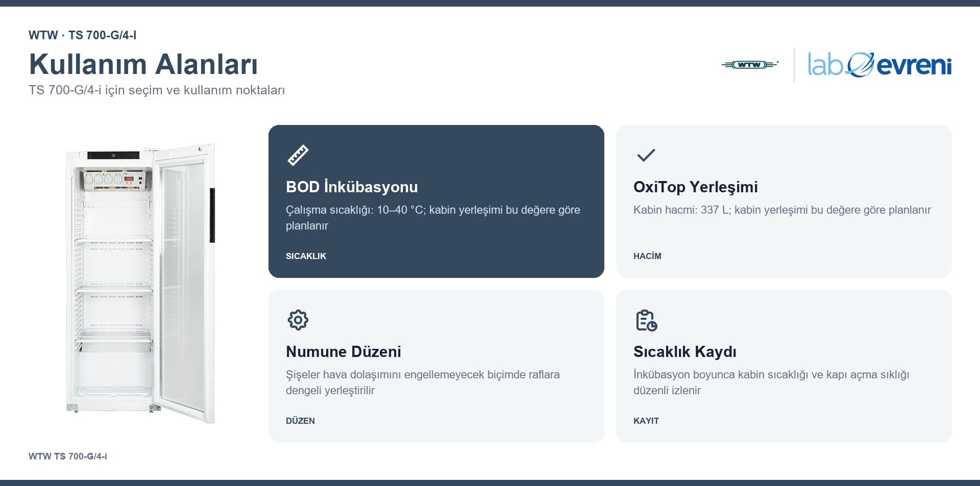Viewport: 980px width, 486px height.
Task: Click the lab evreni logo
Action: pyautogui.click(x=879, y=65)
